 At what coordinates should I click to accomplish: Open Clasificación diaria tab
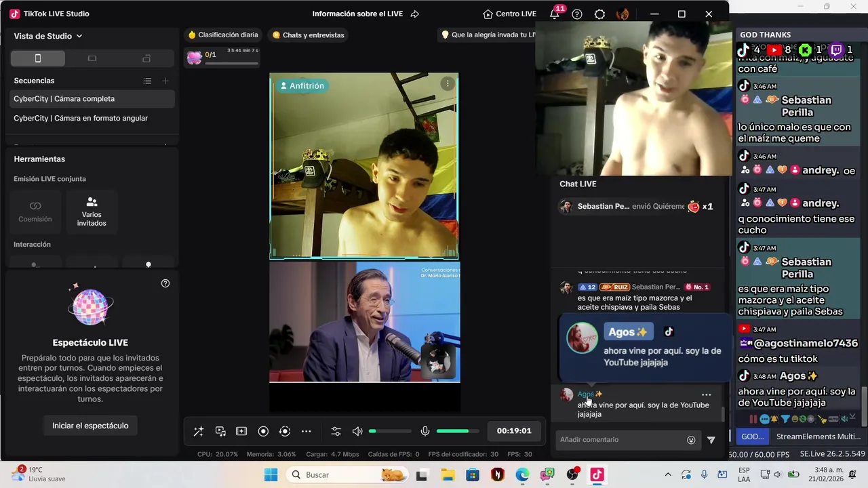(223, 35)
